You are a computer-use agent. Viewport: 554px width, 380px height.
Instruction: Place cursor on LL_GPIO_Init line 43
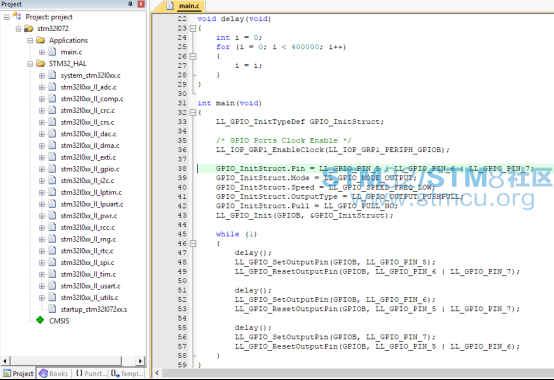pyautogui.click(x=305, y=215)
